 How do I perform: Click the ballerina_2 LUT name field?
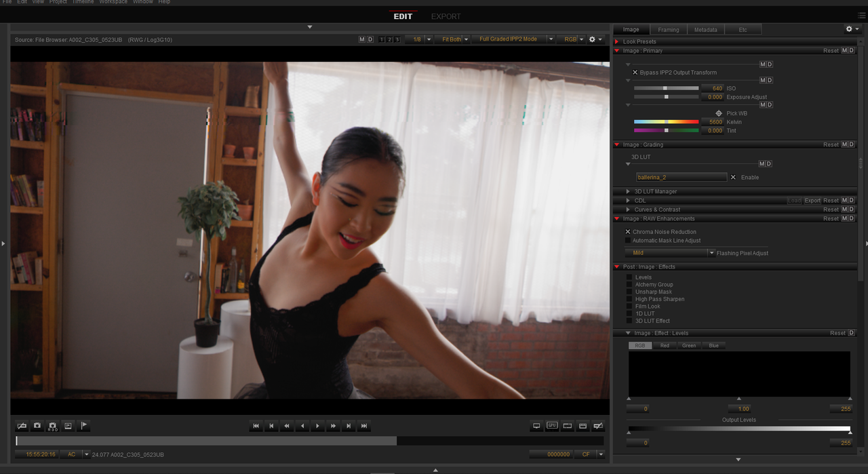(682, 178)
